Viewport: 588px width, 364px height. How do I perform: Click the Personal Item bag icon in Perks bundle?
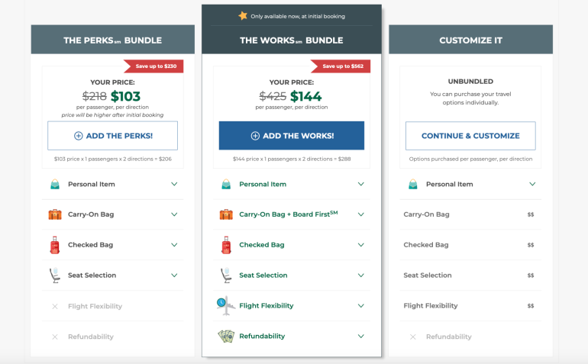(x=55, y=184)
